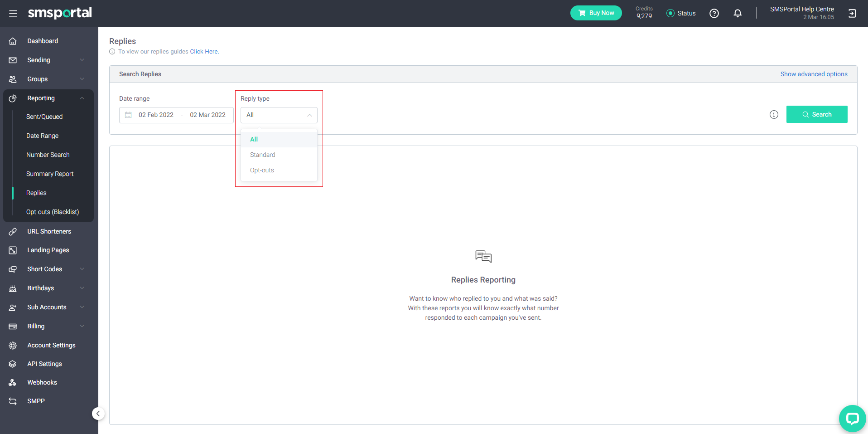Click the logout icon in header
The width and height of the screenshot is (868, 434).
click(x=852, y=14)
